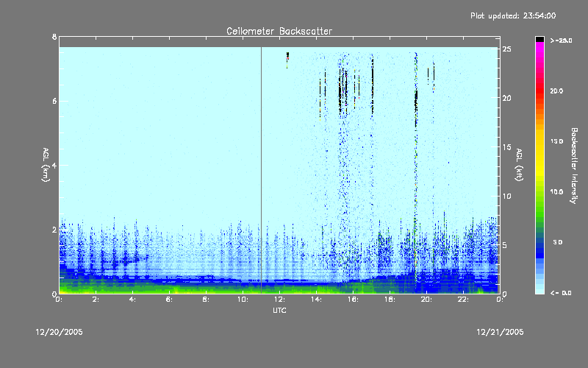Select the "20.0" colorbar intensity label
The height and width of the screenshot is (368, 588).
[x=556, y=91]
